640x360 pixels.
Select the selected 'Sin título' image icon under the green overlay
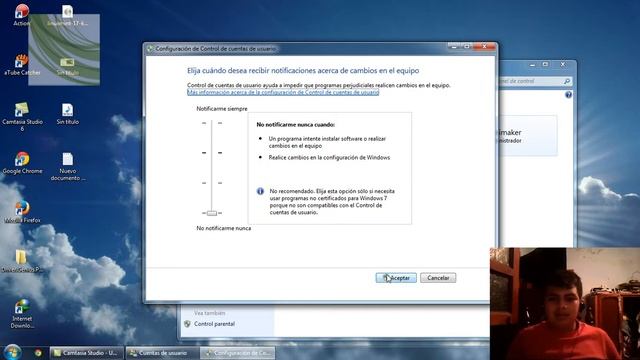pos(67,66)
